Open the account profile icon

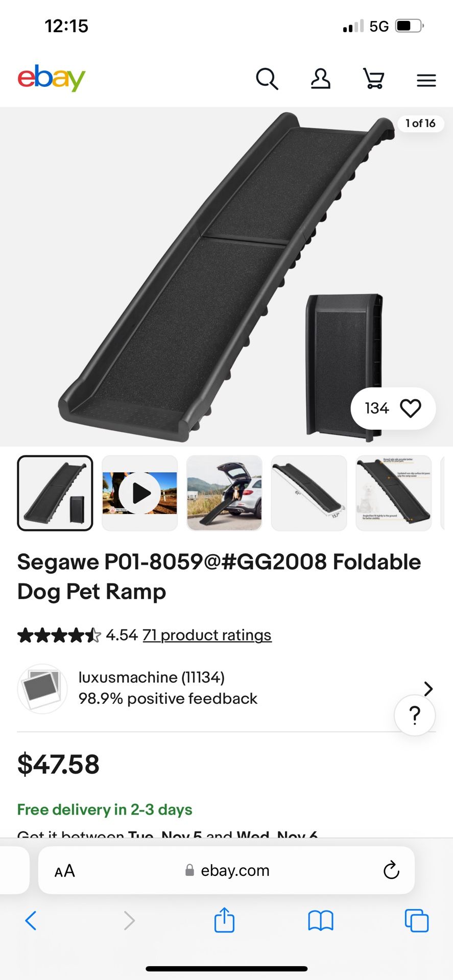(321, 79)
